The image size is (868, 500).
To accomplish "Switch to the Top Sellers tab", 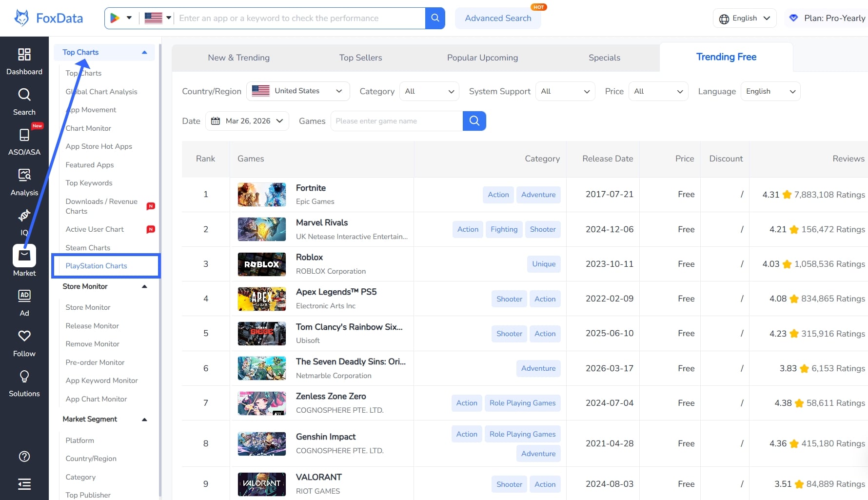I will pos(360,57).
